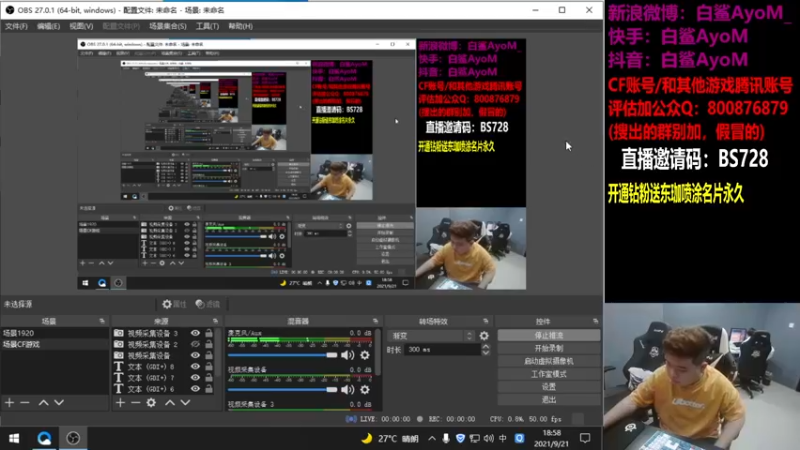Click the 启动虚拟摄像机 button
800x450 pixels.
[548, 361]
